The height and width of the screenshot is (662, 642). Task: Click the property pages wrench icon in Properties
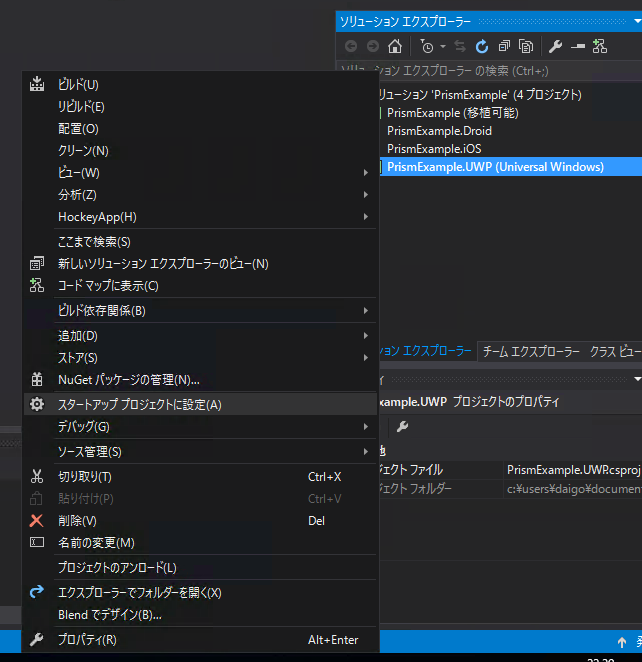pyautogui.click(x=402, y=426)
